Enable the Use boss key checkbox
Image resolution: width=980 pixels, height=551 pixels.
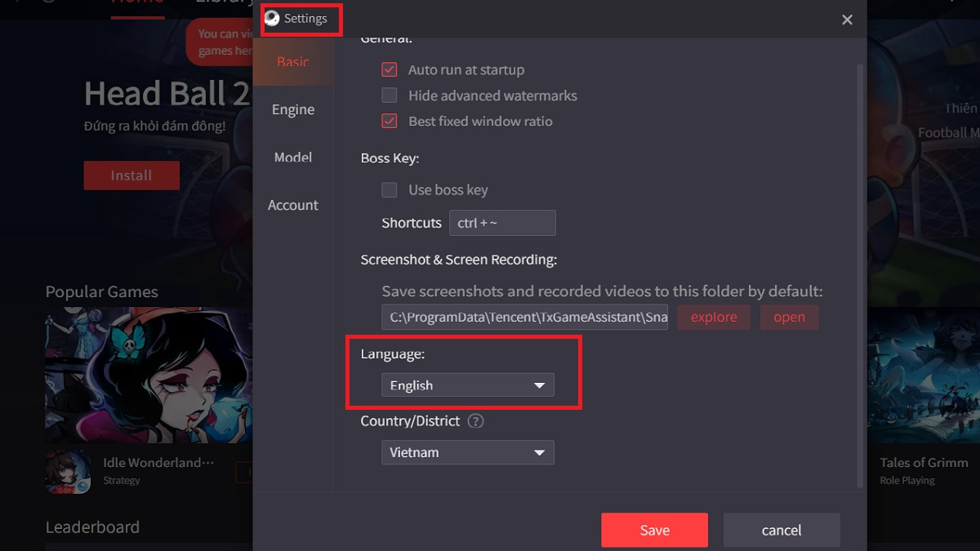390,189
